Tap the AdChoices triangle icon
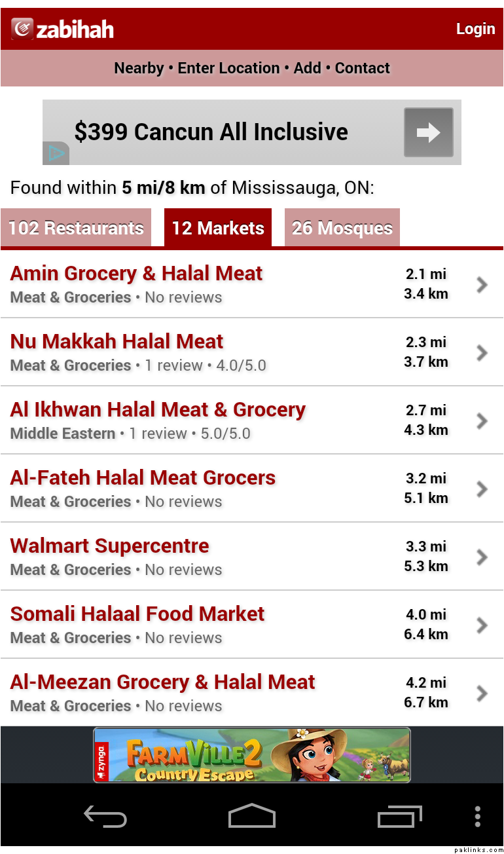The image size is (504, 854). [x=56, y=154]
